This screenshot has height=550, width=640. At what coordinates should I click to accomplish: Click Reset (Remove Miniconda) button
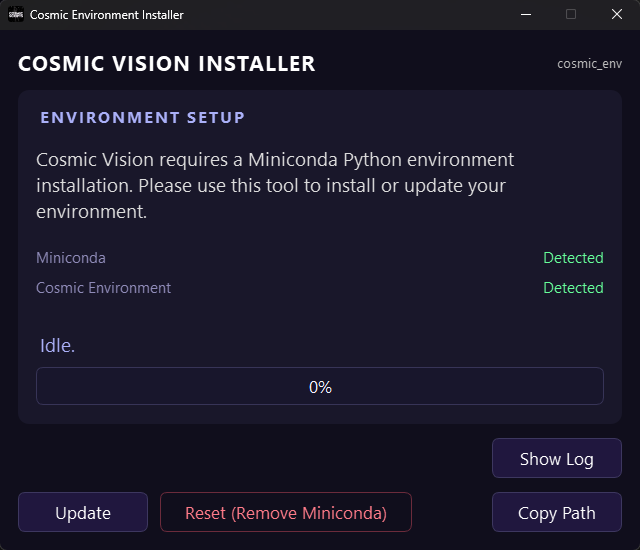coord(285,513)
